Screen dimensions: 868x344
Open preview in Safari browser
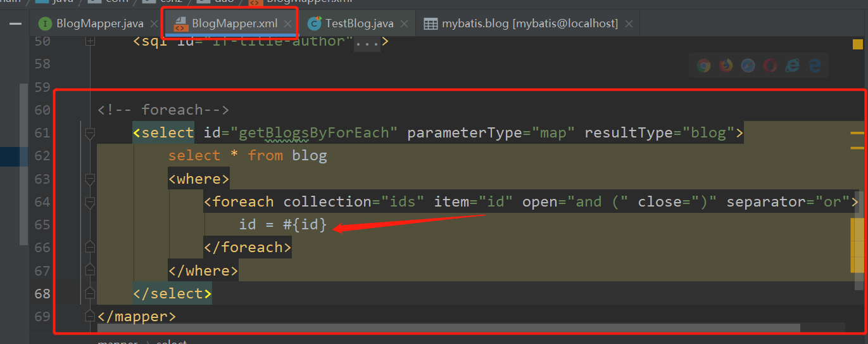click(x=748, y=65)
